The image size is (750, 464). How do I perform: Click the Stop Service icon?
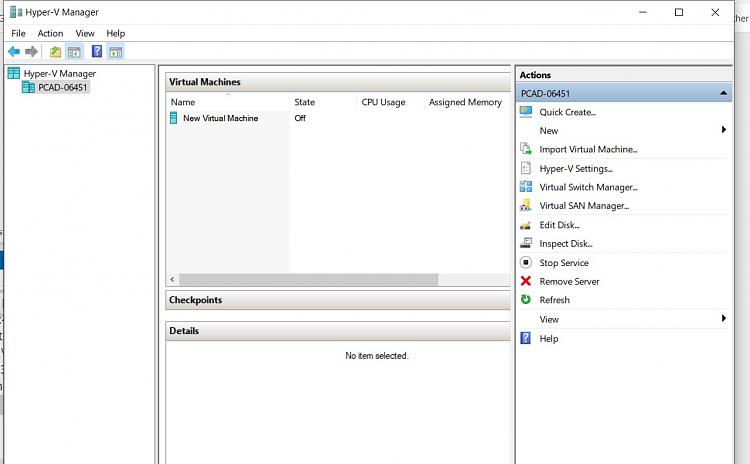526,262
